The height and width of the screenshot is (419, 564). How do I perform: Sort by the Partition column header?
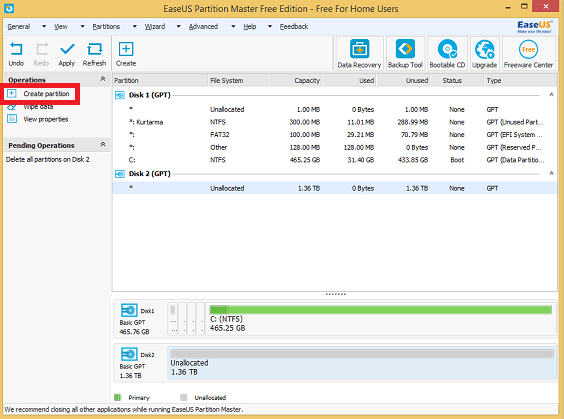click(160, 81)
